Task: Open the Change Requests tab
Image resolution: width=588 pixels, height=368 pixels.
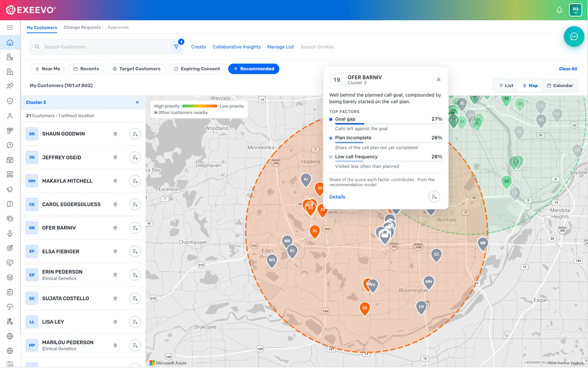Action: (x=82, y=28)
